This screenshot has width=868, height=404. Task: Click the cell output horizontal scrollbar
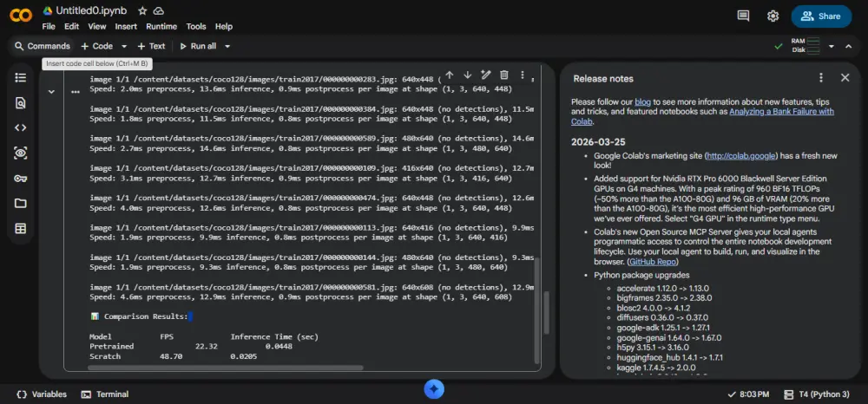coord(226,368)
